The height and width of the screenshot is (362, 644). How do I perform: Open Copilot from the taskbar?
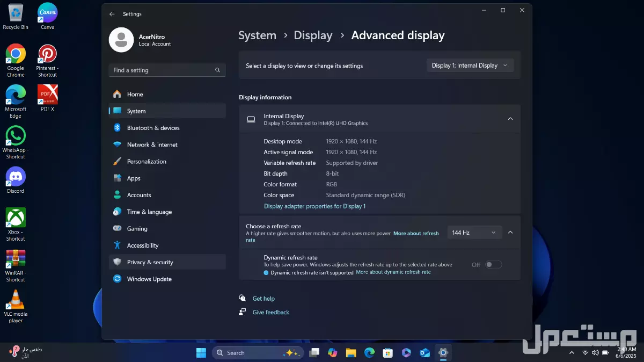pos(333,353)
